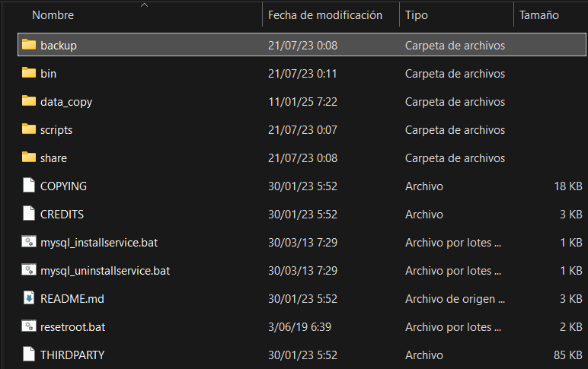588x369 pixels.
Task: Click the COPYING file icon
Action: [29, 185]
